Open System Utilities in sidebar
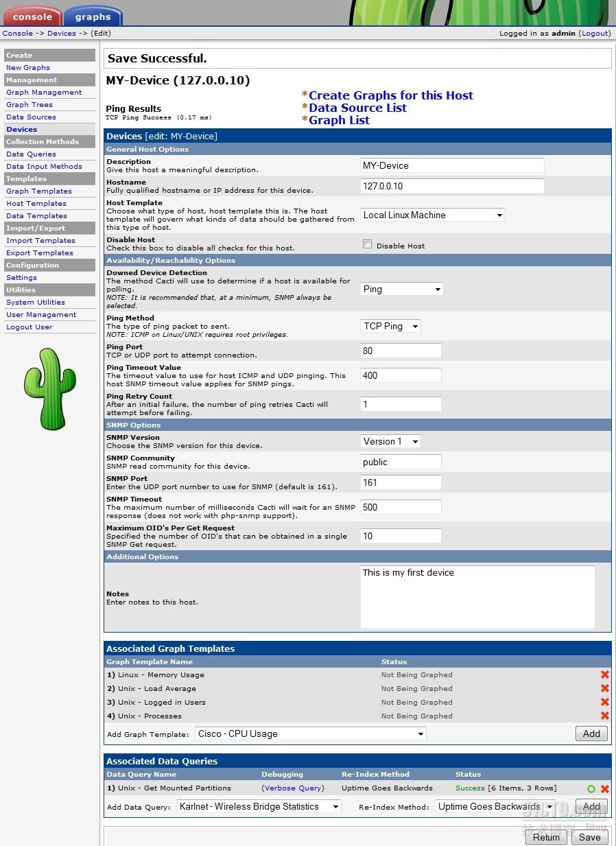The height and width of the screenshot is (846, 616). [x=36, y=302]
